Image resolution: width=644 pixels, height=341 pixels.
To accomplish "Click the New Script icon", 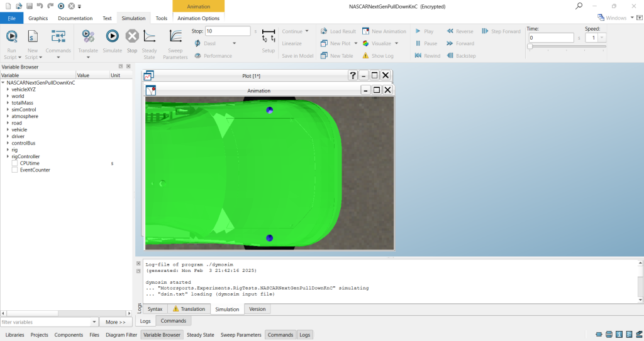I will (x=33, y=36).
